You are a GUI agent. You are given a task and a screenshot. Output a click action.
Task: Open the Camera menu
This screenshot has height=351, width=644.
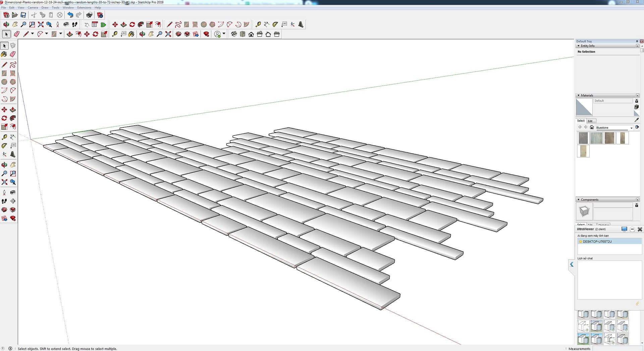pos(33,7)
